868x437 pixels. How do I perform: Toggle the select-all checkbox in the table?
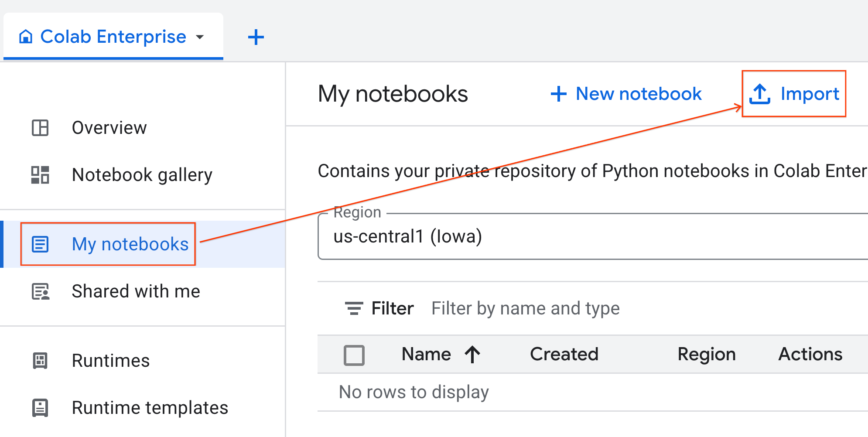click(x=354, y=355)
